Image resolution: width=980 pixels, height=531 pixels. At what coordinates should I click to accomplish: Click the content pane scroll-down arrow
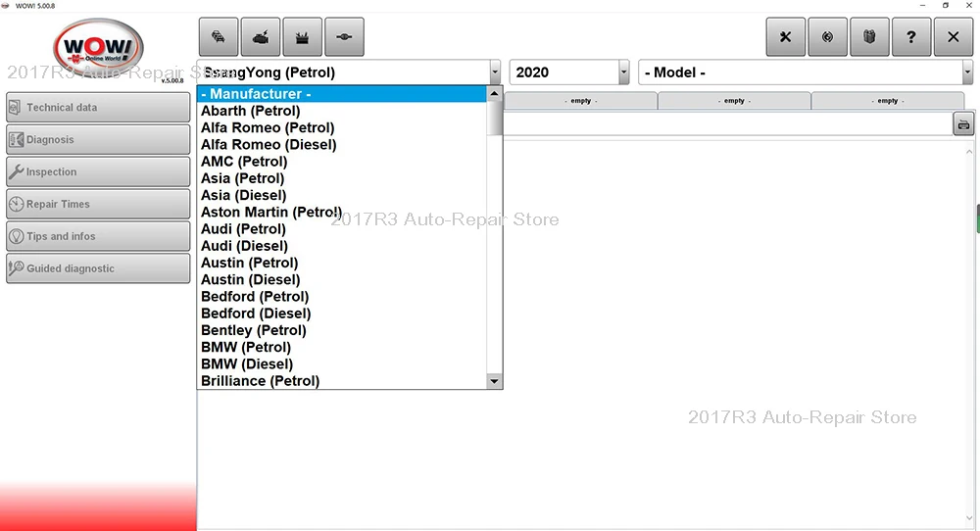point(969,518)
